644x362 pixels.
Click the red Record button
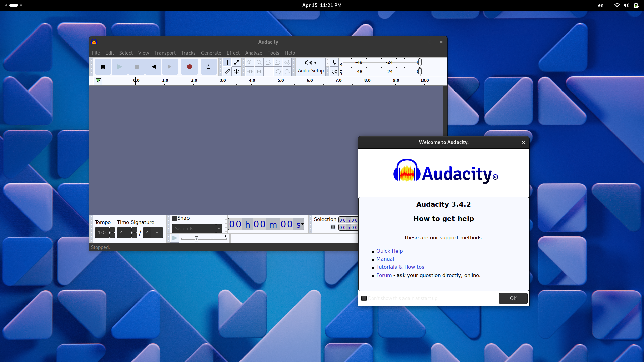(x=190, y=67)
